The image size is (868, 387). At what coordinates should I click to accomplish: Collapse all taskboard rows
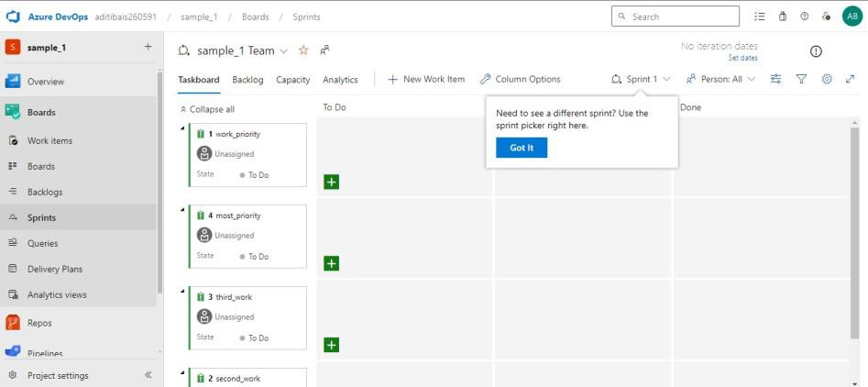coord(206,109)
